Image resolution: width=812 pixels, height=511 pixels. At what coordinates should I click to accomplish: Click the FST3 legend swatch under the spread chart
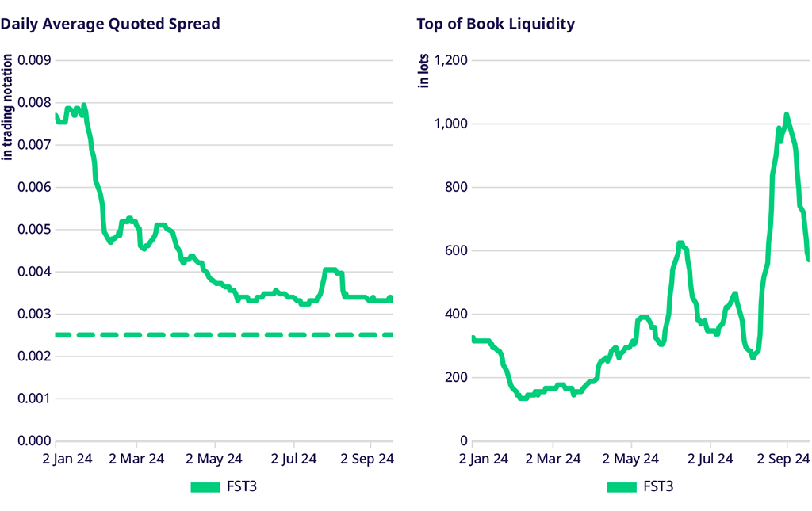pyautogui.click(x=205, y=486)
